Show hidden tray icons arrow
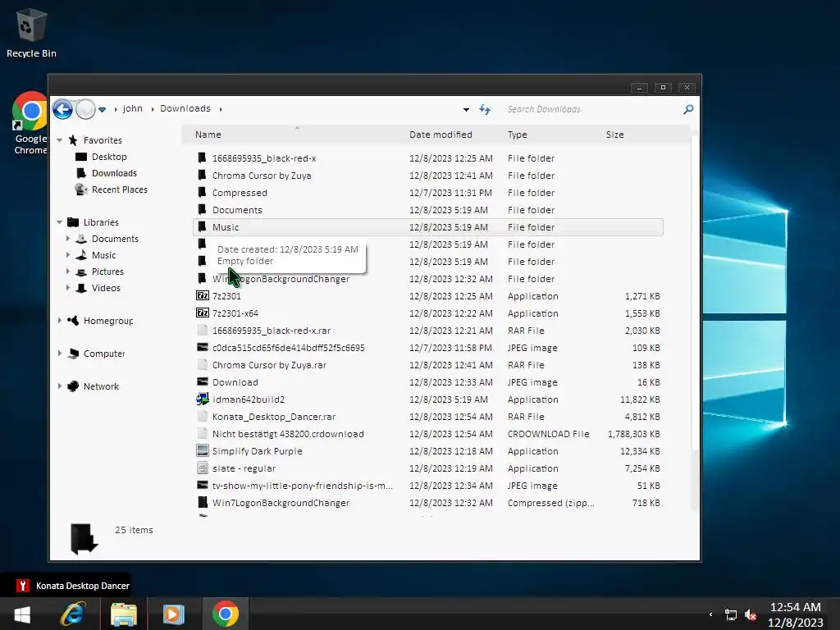 711,614
